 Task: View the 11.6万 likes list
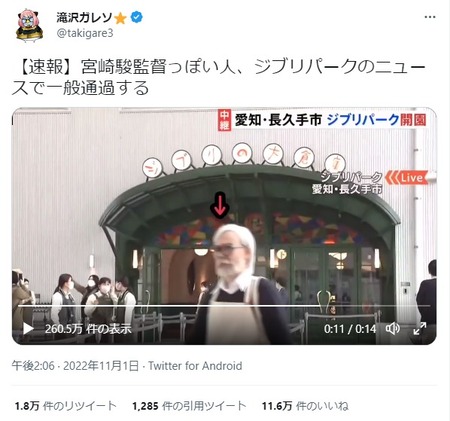coord(305,406)
